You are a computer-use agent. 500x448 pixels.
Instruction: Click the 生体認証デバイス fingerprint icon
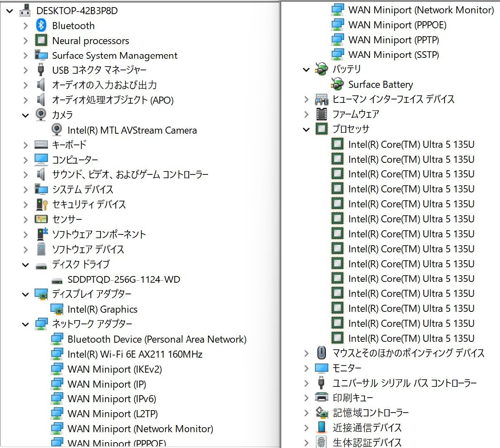click(x=321, y=442)
